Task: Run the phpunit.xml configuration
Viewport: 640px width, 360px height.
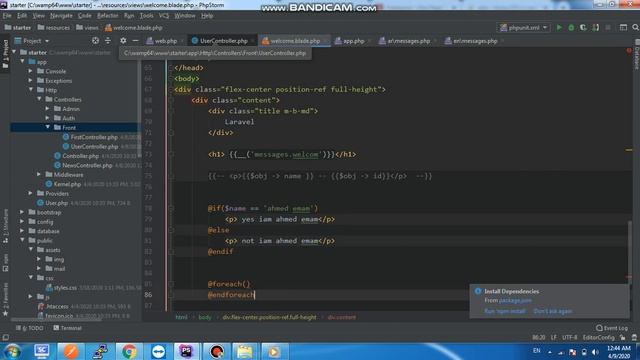Action: (x=559, y=28)
